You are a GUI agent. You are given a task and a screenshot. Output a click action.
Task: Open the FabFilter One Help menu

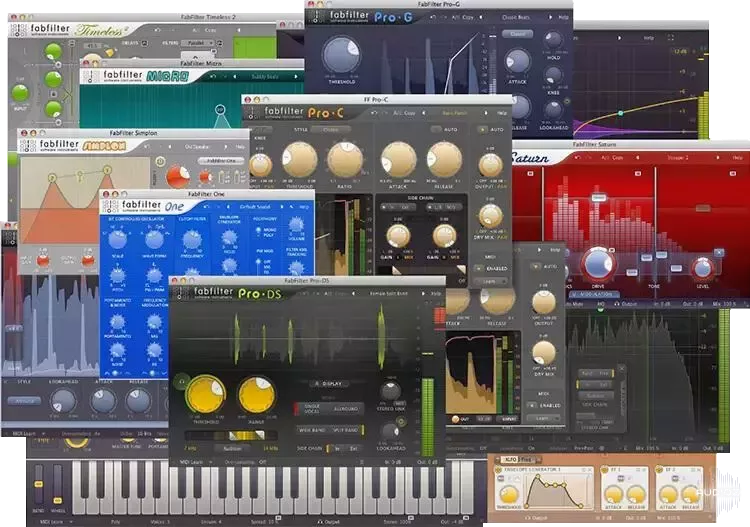click(x=304, y=207)
